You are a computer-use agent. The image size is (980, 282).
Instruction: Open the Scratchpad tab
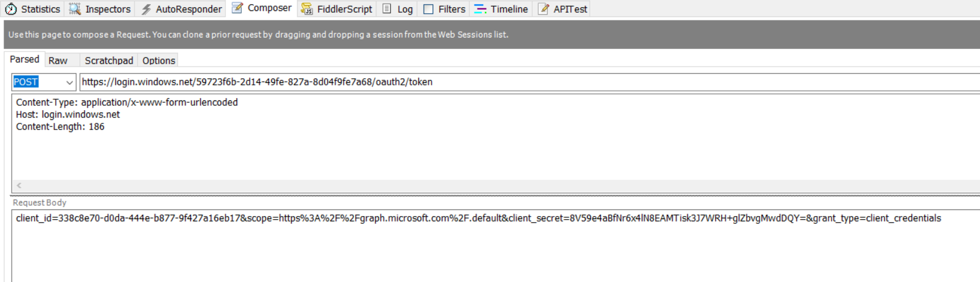pyautogui.click(x=108, y=61)
